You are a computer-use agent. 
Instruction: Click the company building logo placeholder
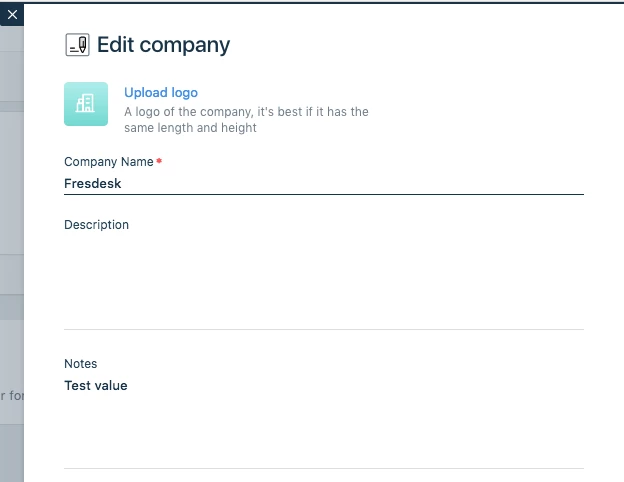point(86,104)
